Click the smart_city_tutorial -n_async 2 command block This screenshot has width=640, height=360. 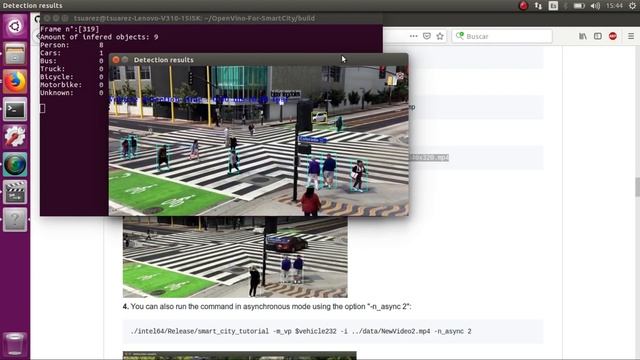click(x=333, y=331)
